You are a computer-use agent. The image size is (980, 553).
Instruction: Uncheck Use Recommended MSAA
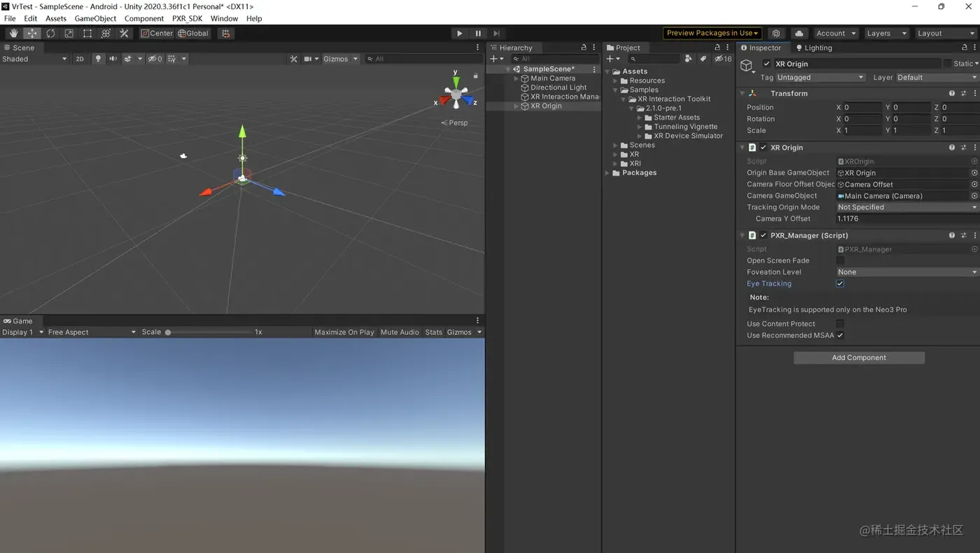point(840,335)
